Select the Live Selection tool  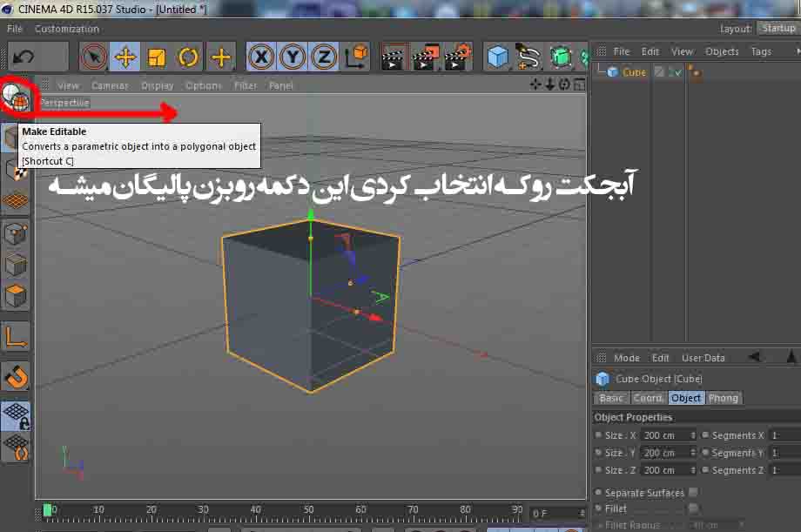pyautogui.click(x=93, y=57)
